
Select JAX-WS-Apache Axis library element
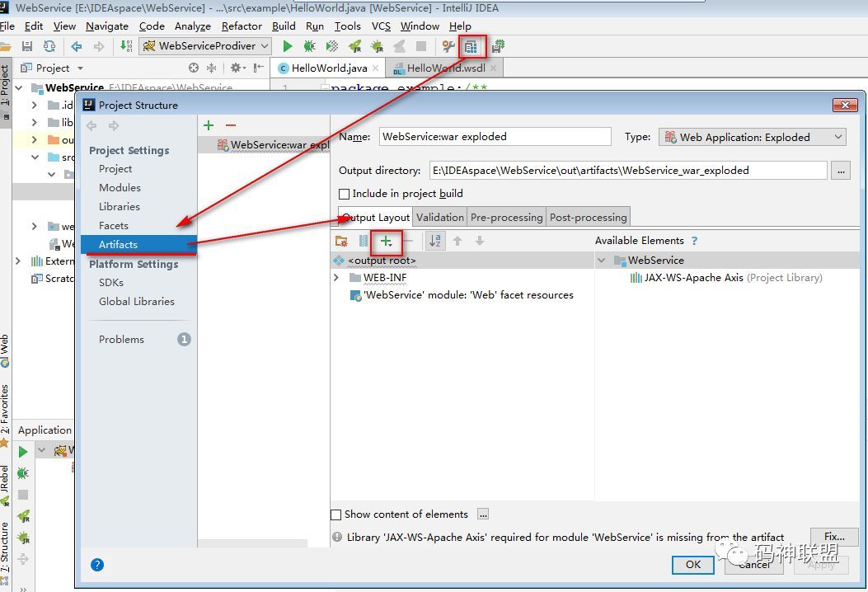click(x=725, y=277)
